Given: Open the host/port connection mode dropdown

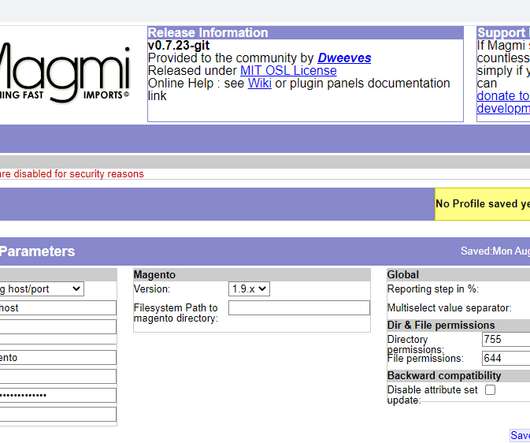Looking at the screenshot, I should tap(41, 289).
